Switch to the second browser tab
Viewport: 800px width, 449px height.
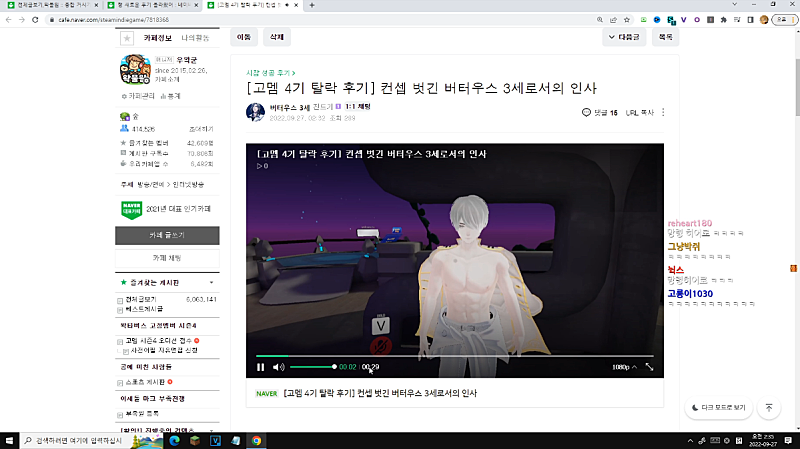coord(153,5)
